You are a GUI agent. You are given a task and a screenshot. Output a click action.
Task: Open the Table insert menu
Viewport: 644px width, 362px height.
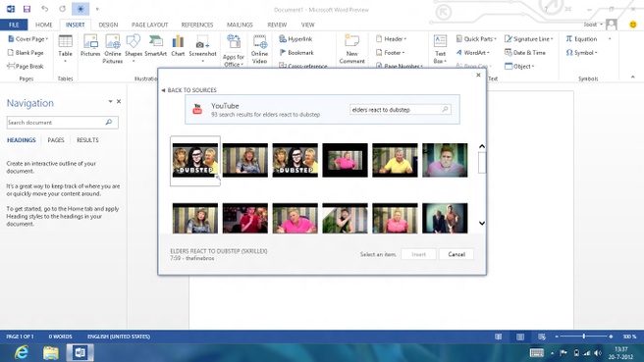tap(65, 49)
